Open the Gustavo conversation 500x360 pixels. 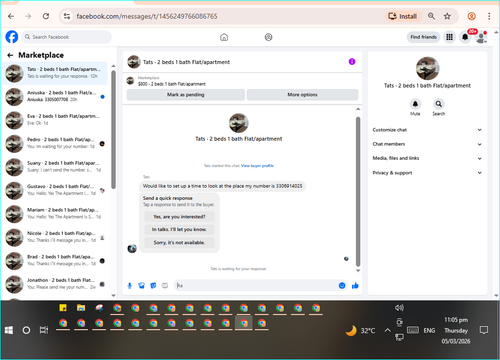(55, 190)
